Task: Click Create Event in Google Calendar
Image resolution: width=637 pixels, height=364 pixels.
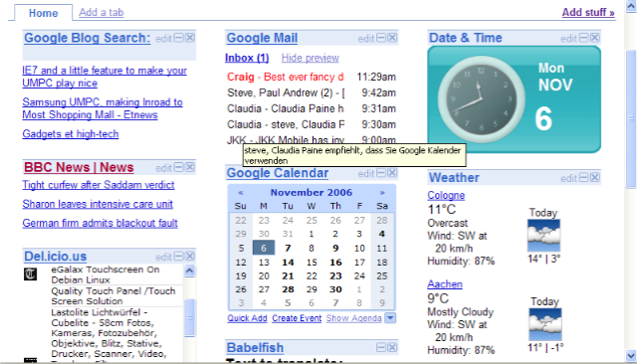Action: pyautogui.click(x=297, y=318)
